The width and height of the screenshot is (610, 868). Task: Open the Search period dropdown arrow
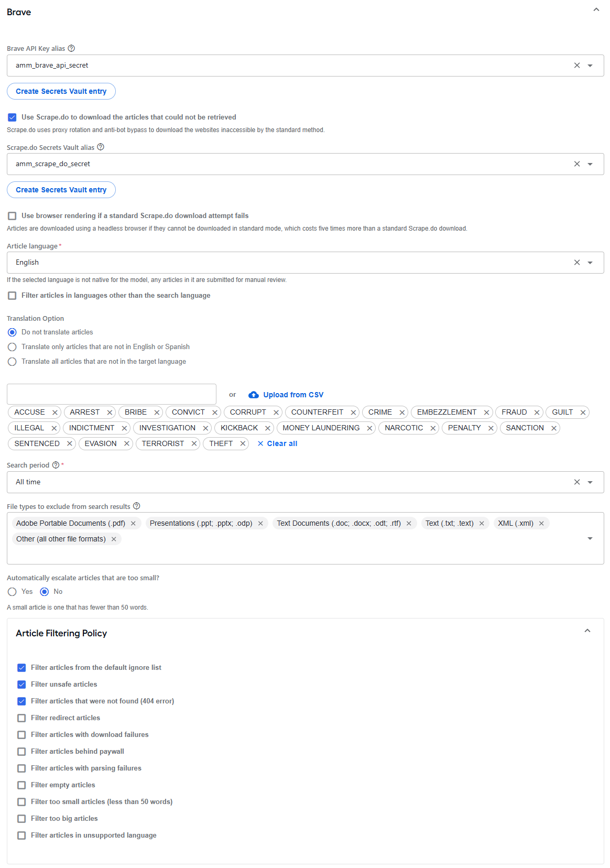point(590,482)
